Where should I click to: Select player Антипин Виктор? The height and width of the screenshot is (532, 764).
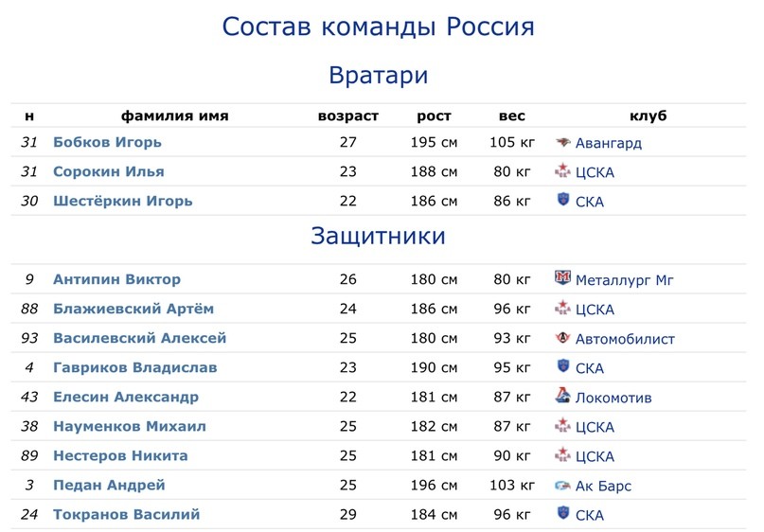[x=117, y=279]
